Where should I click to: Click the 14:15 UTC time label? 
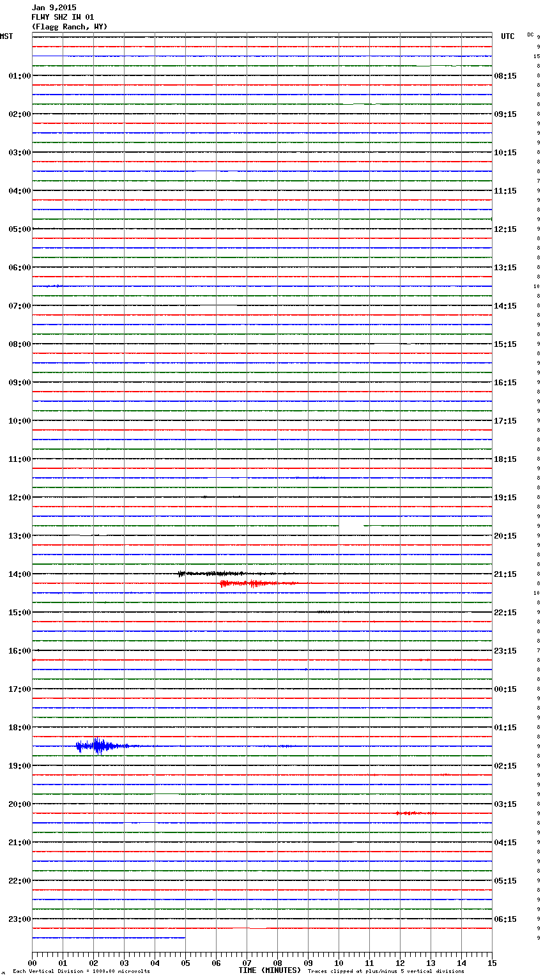[505, 306]
